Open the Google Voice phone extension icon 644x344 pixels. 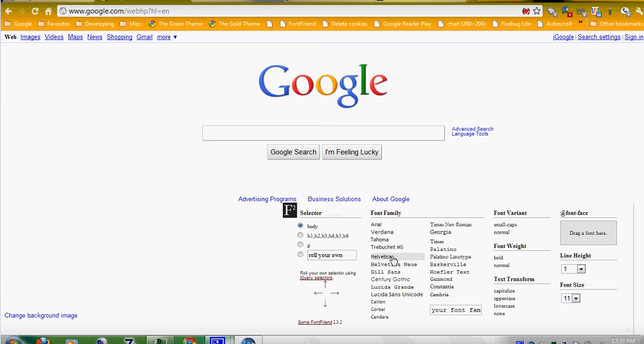[625, 11]
